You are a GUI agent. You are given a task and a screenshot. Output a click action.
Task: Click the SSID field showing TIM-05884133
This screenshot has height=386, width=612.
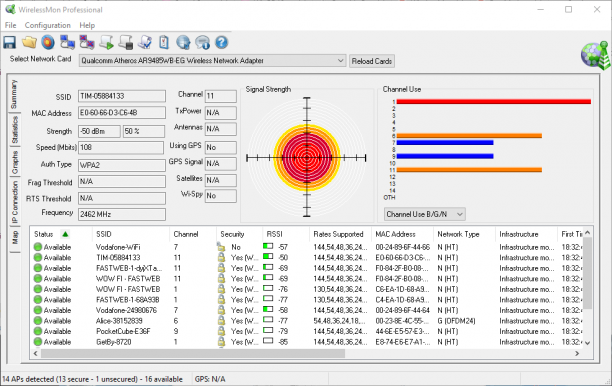pos(122,96)
